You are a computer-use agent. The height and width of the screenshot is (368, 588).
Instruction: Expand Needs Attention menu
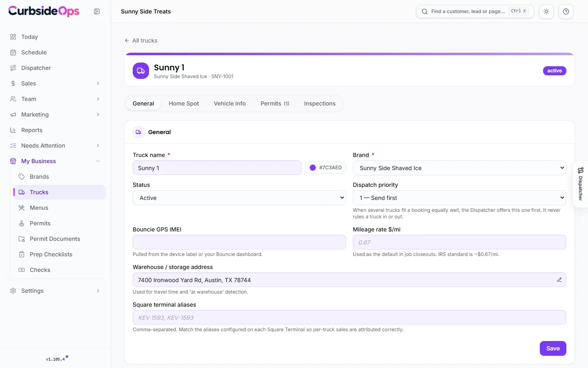[56, 146]
